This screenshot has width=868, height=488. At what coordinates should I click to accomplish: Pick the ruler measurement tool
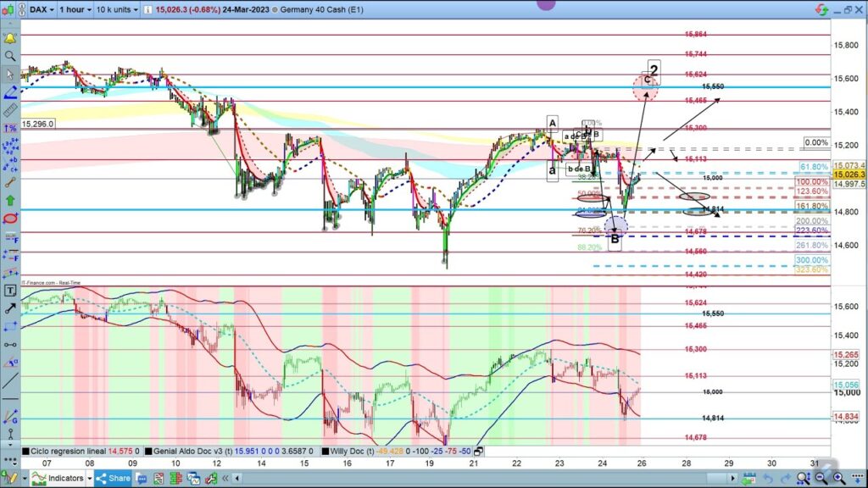coord(10,110)
